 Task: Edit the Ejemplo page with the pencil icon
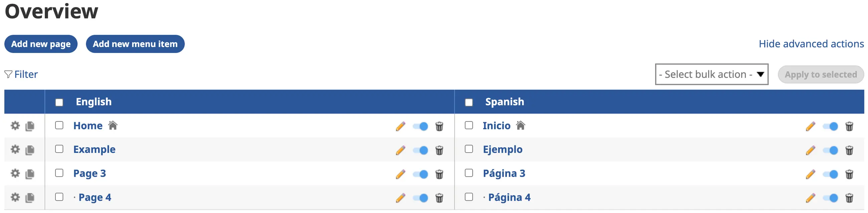coord(810,150)
